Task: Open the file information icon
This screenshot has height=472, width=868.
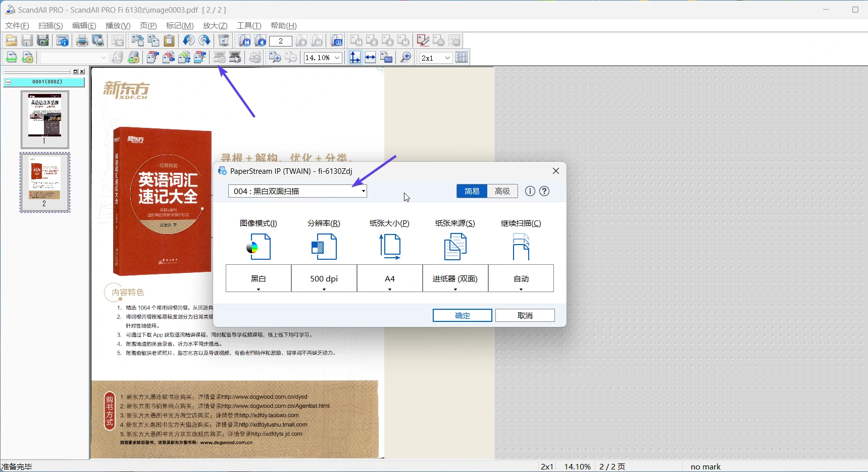Action: click(63, 40)
